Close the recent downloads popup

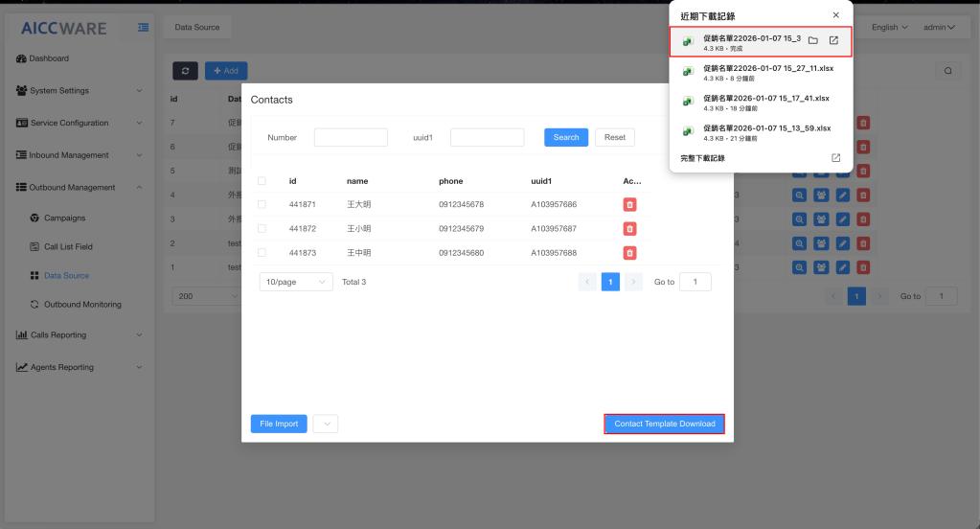coord(835,15)
